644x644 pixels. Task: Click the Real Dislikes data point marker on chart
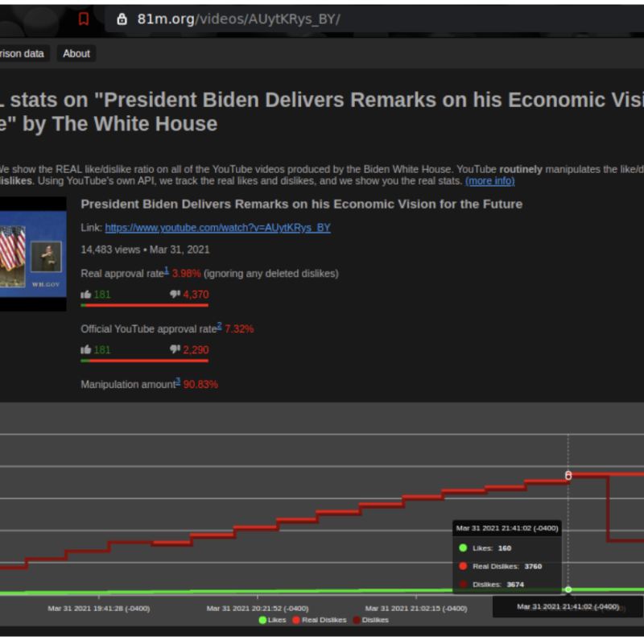(568, 476)
